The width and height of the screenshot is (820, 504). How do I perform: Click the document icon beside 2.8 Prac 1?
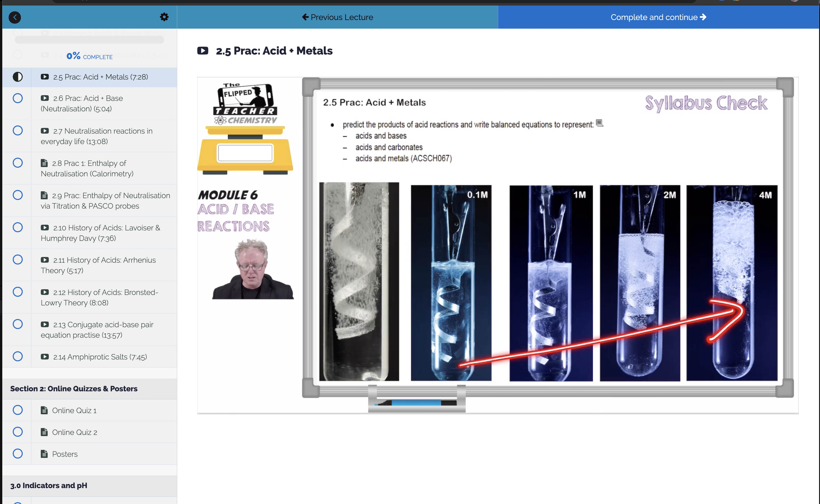[44, 163]
